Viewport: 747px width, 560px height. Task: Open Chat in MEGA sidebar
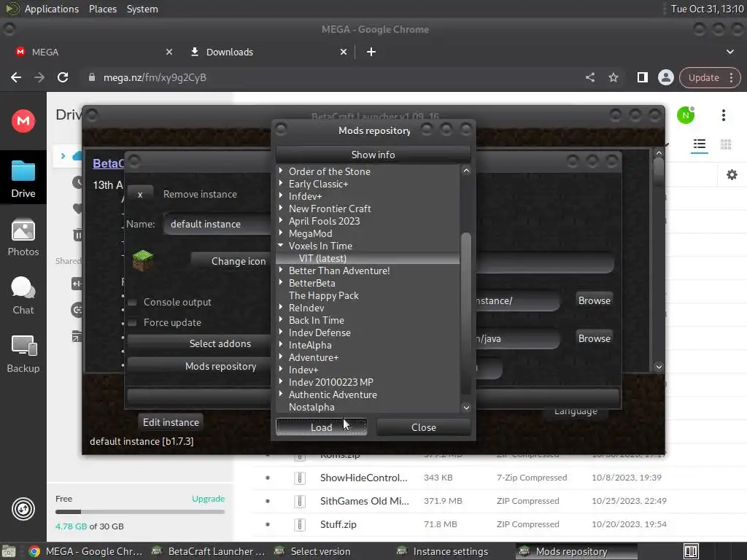(23, 296)
